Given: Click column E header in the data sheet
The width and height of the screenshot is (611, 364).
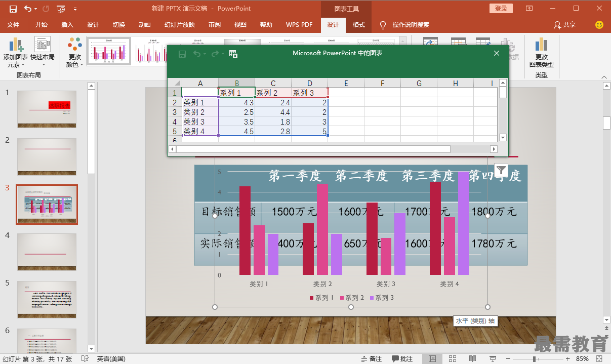Looking at the screenshot, I should pos(346,83).
